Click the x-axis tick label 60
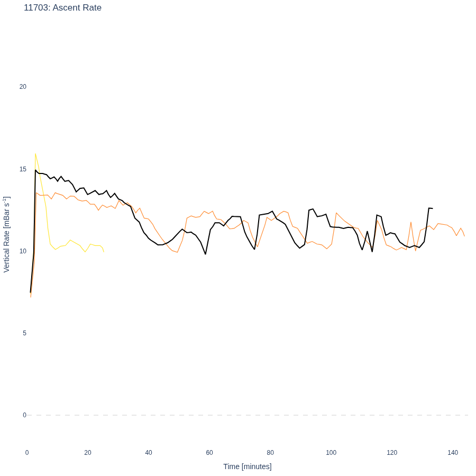Image resolution: width=476 pixels, height=476 pixels. click(209, 453)
